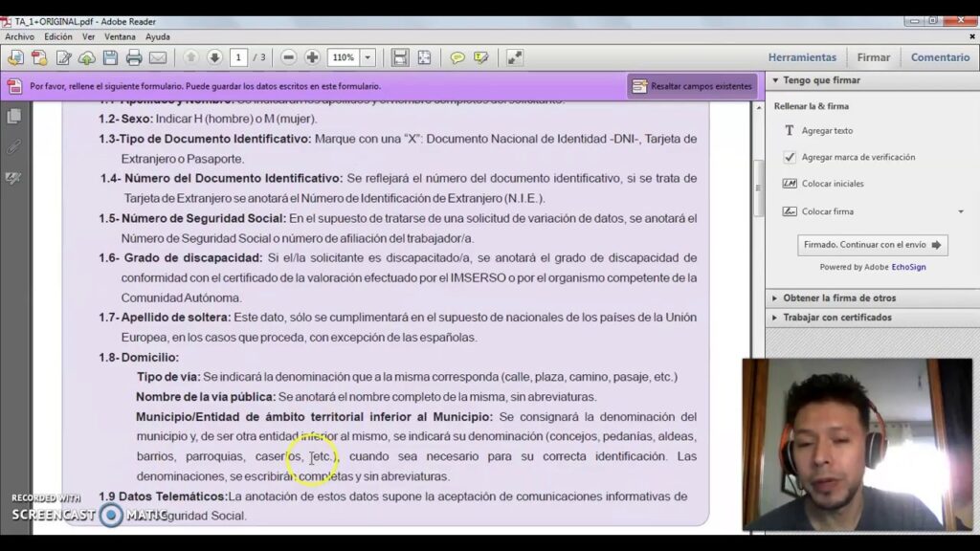The height and width of the screenshot is (551, 980).
Task: Collapse the Tengo que firmar section
Action: 821,80
